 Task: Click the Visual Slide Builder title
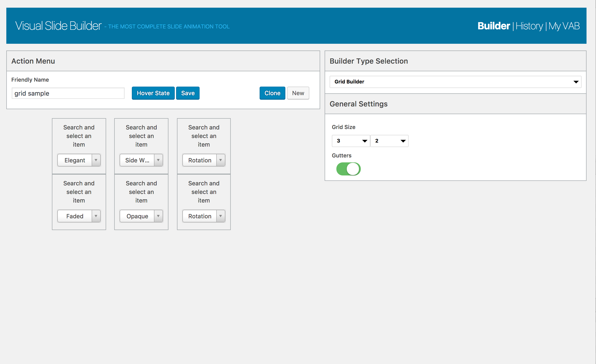pos(58,26)
